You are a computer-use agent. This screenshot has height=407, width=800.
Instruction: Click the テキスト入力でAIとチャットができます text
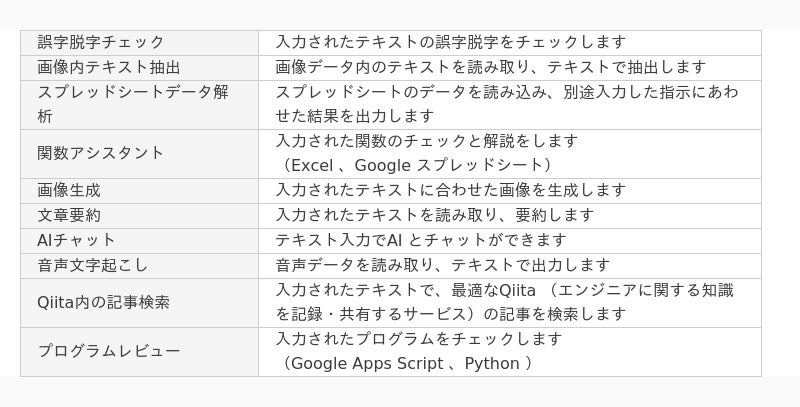tap(421, 240)
